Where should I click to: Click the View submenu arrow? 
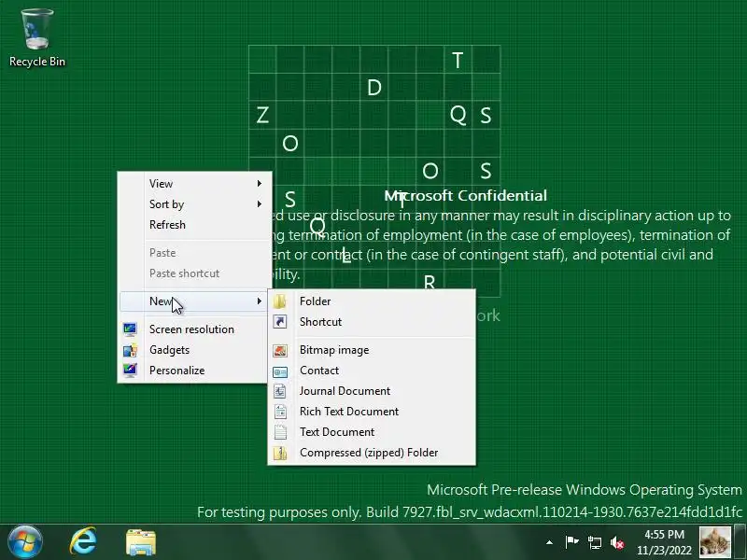[260, 183]
